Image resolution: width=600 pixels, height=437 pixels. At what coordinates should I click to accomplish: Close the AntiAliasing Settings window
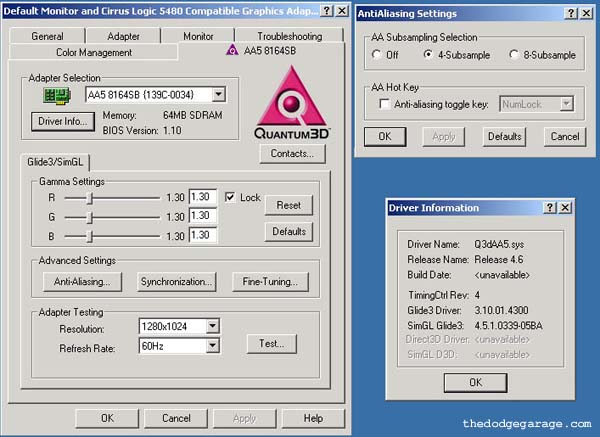[586, 13]
